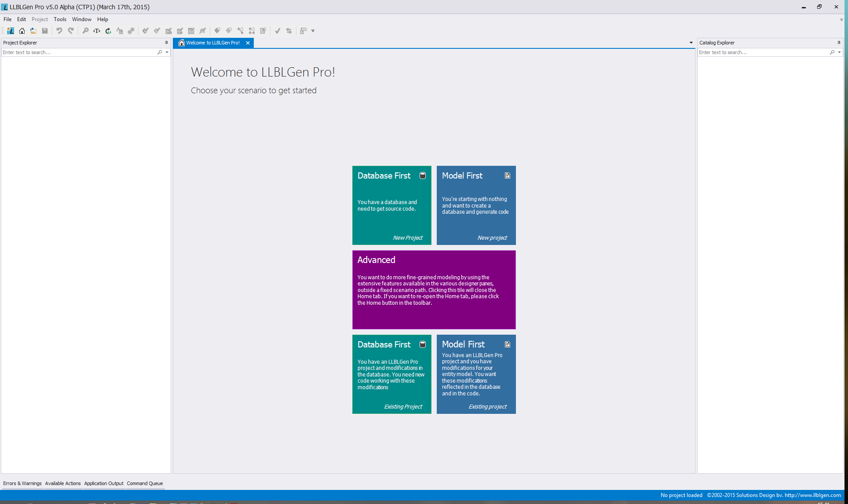Switch to Errors & Warnings tab

[22, 483]
